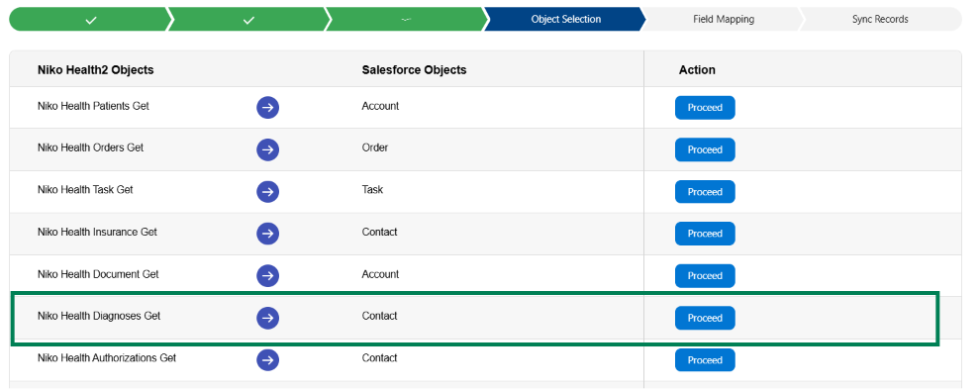Go to the Field Mapping step
The image size is (980, 389).
724,20
